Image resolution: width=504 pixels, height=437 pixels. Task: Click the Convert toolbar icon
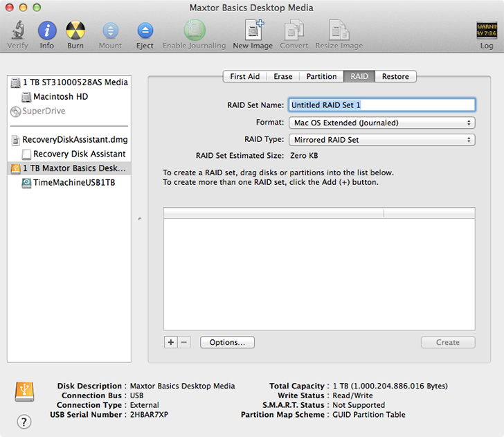pyautogui.click(x=294, y=30)
